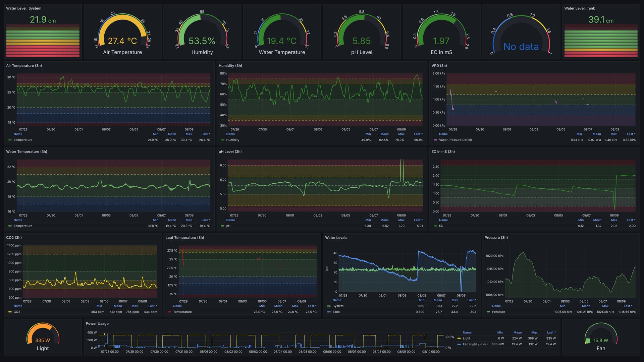
Task: Toggle the System series in Water Levels legend
Action: (x=338, y=306)
